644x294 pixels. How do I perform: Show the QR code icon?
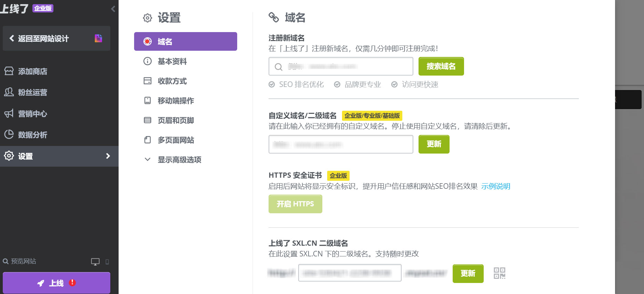(x=500, y=273)
